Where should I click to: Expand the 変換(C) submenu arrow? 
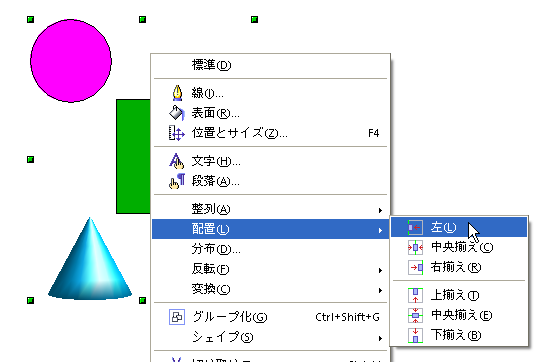[380, 290]
